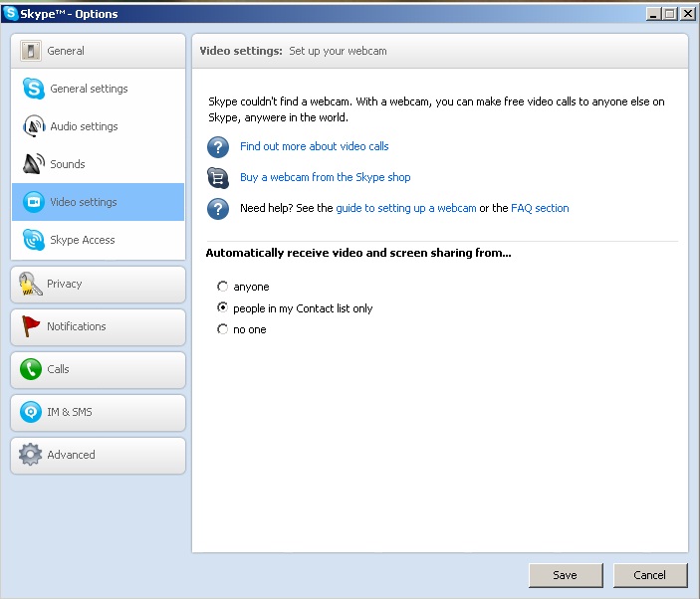Expand the Notifications section
Viewport: 700px width, 599px height.
coord(98,327)
